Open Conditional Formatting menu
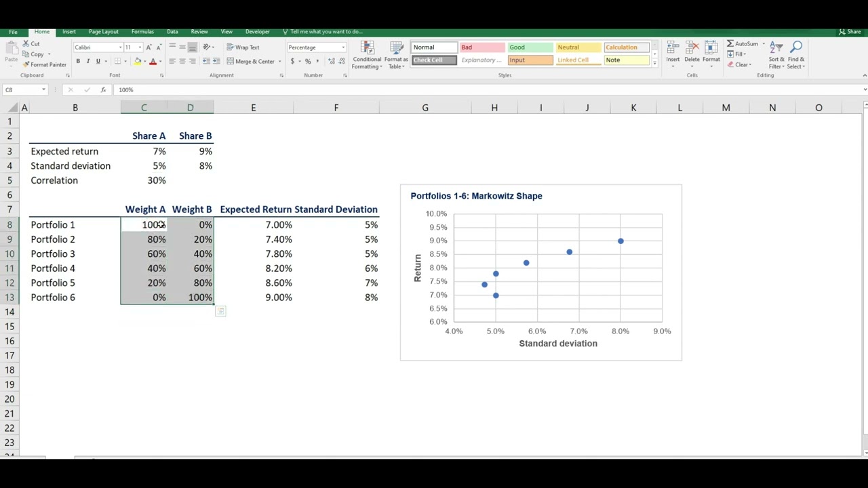 367,55
